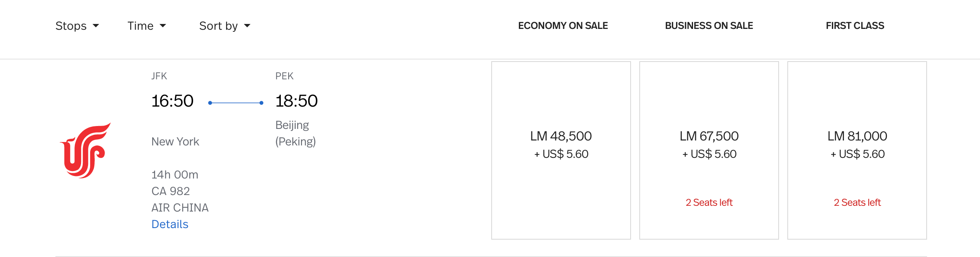Click the Time dropdown arrow icon
Image resolution: width=980 pixels, height=257 pixels.
click(163, 26)
